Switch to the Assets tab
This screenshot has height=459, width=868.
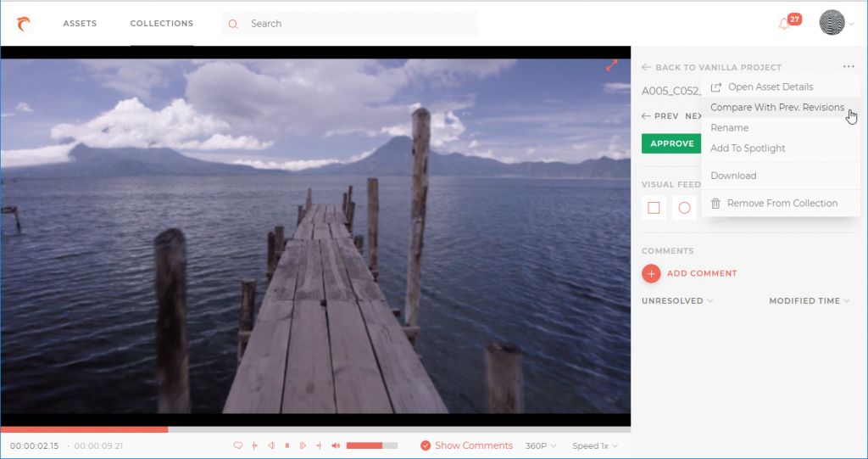coord(80,24)
